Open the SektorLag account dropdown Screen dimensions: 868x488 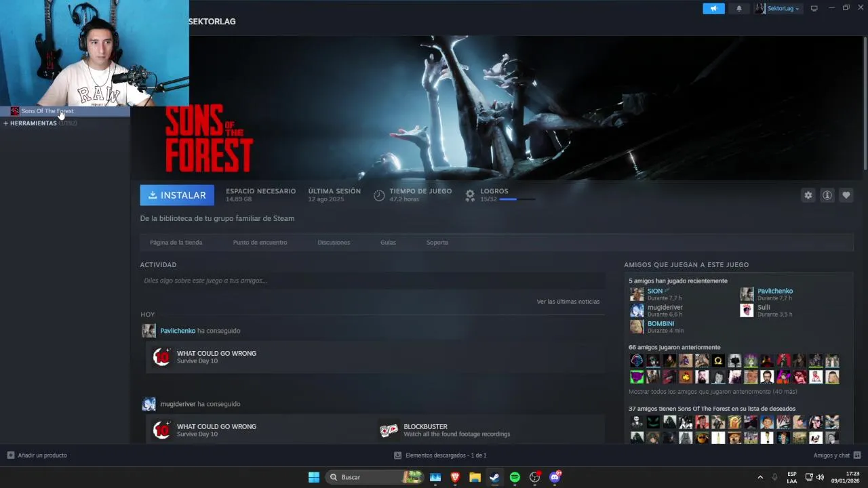click(x=778, y=9)
